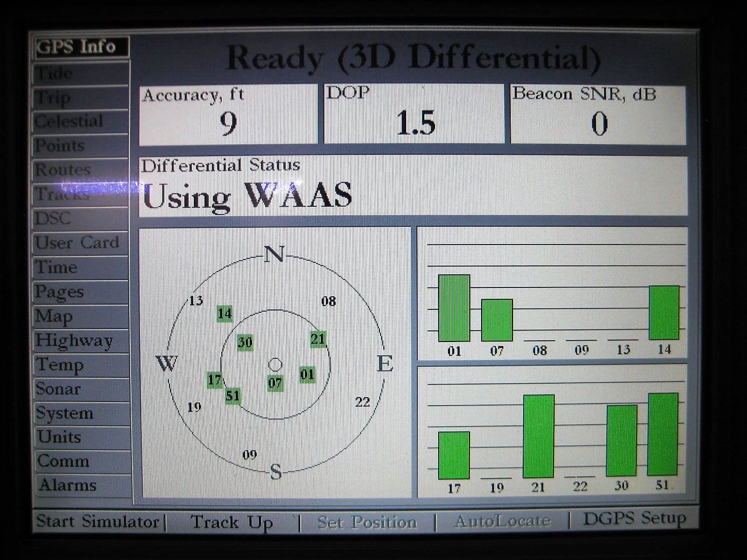Open the Points tab
The height and width of the screenshot is (560, 747).
click(x=81, y=146)
